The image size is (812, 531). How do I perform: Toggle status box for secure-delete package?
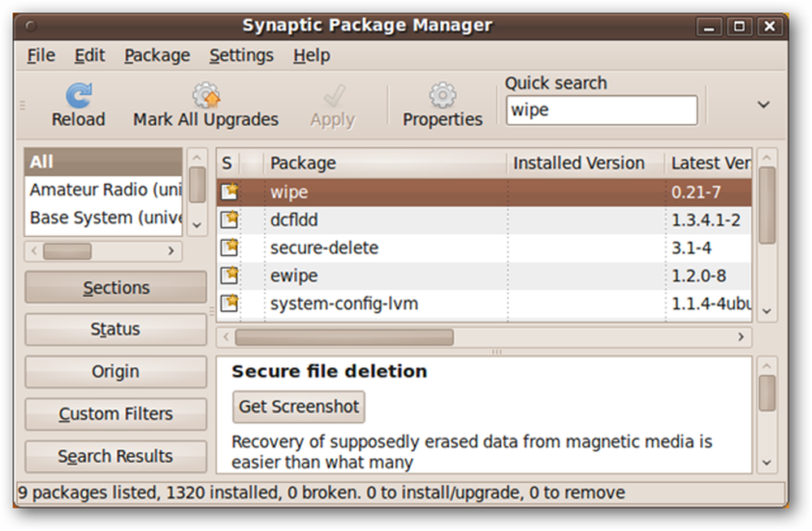click(230, 248)
